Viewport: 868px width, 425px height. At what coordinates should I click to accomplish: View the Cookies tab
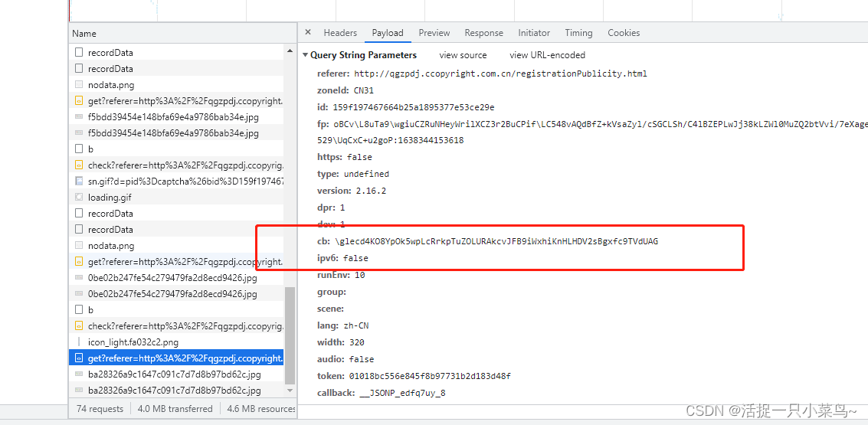click(x=624, y=33)
